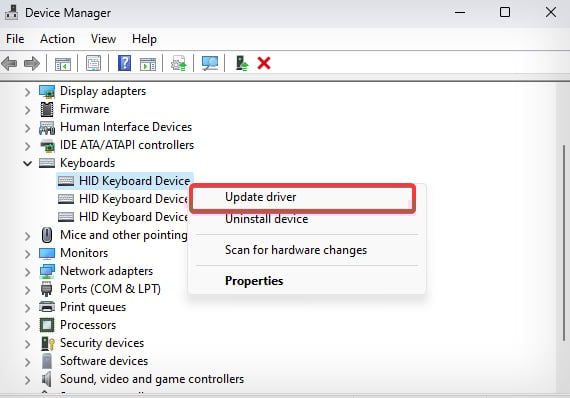Collapse the Keyboards node
The width and height of the screenshot is (570, 398).
(x=27, y=164)
